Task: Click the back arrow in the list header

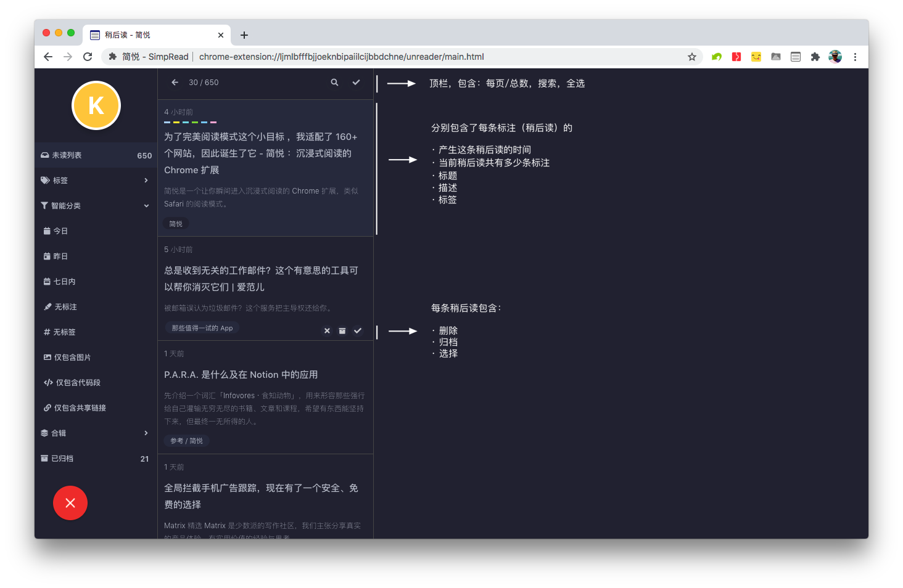Action: (175, 82)
